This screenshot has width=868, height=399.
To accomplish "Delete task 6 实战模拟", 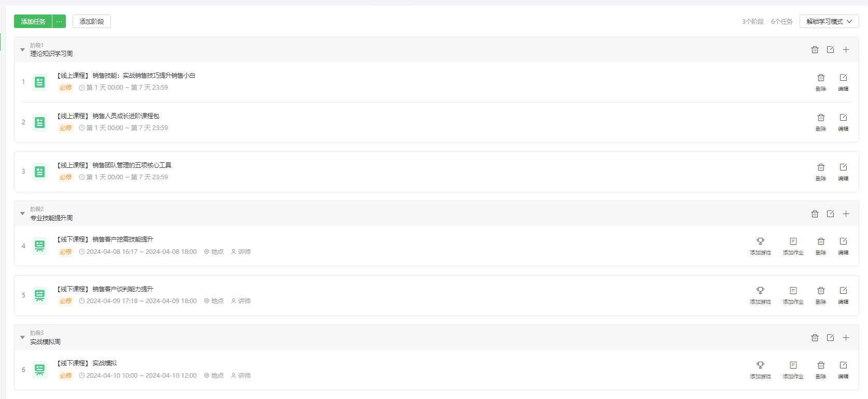I will [821, 369].
